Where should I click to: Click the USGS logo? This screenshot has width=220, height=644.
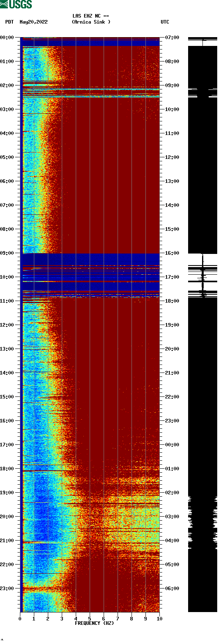(x=16, y=4)
